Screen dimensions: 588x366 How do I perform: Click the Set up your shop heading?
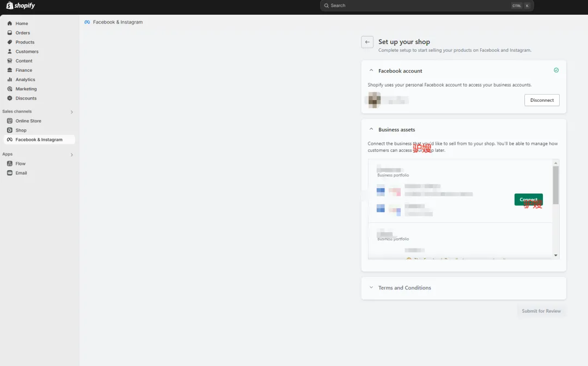point(404,41)
